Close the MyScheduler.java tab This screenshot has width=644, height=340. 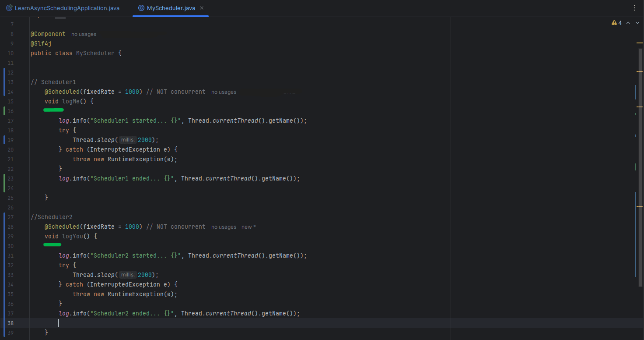tap(201, 8)
